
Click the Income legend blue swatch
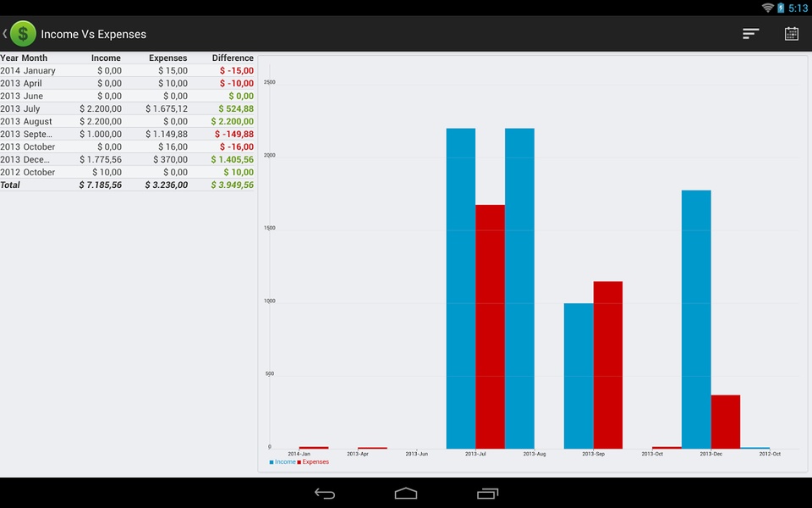272,462
